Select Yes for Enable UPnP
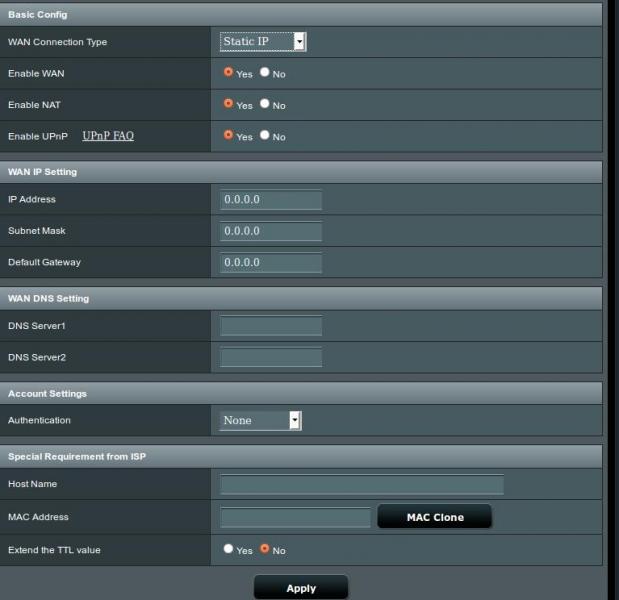Image resolution: width=619 pixels, height=600 pixels. (x=229, y=135)
